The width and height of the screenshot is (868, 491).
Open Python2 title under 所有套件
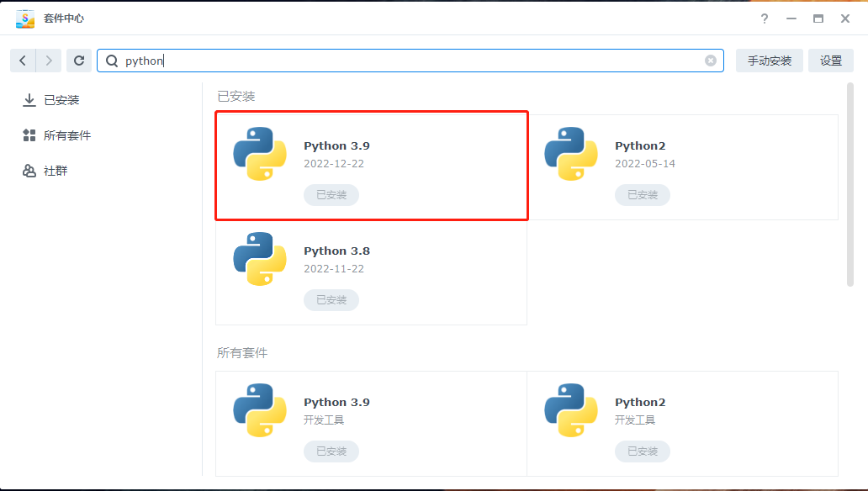[x=640, y=402]
